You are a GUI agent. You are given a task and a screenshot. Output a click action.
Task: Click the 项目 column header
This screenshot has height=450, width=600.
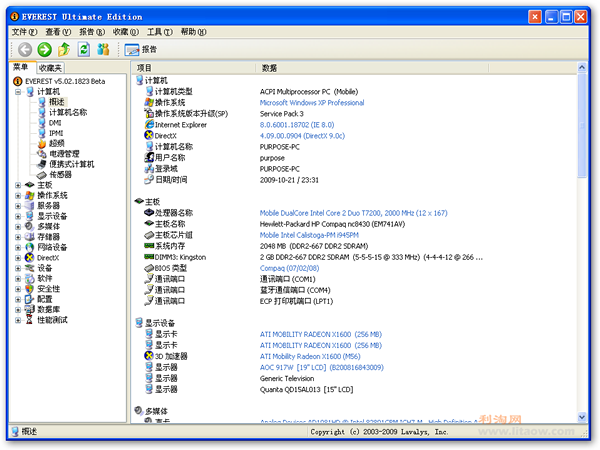(144, 68)
